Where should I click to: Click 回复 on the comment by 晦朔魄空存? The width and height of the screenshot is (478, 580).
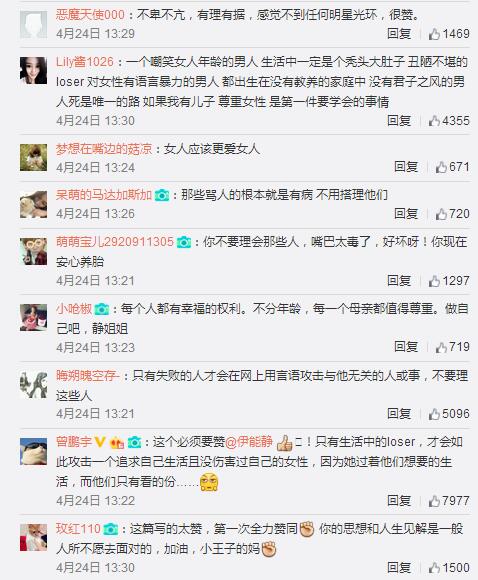point(399,414)
